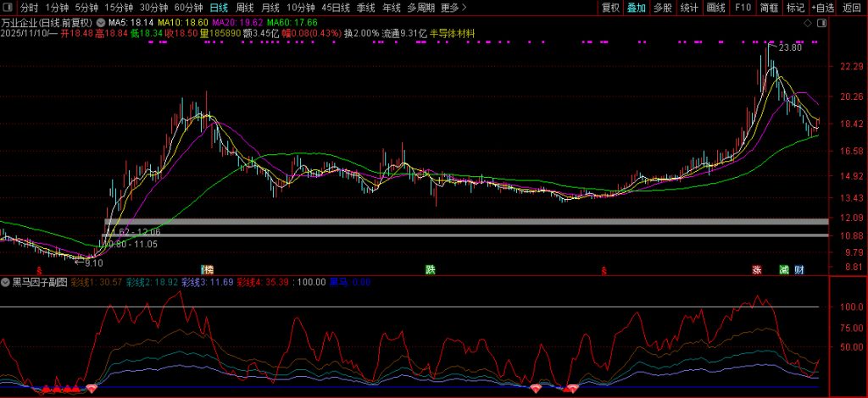Click the '财' event marker on the chart
The height and width of the screenshot is (398, 868).
798,269
